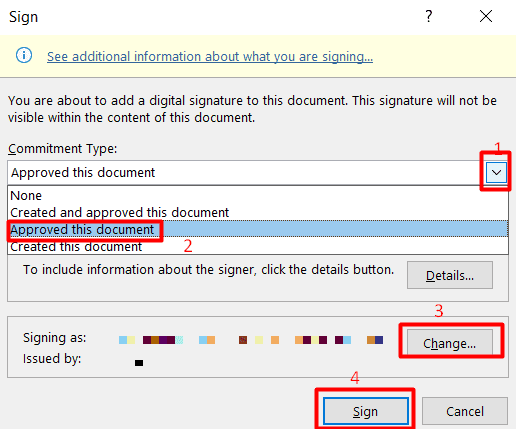Dismiss dialog with Cancel button

tap(465, 411)
